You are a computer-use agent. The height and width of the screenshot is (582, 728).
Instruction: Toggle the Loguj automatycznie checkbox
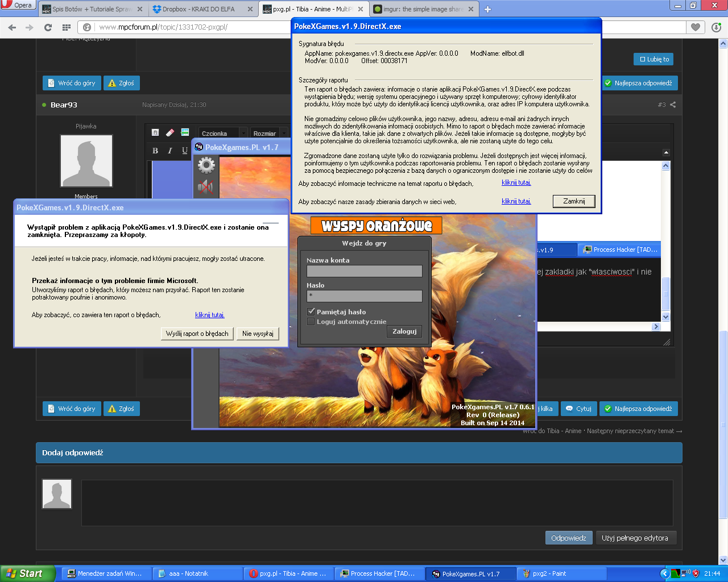point(311,321)
